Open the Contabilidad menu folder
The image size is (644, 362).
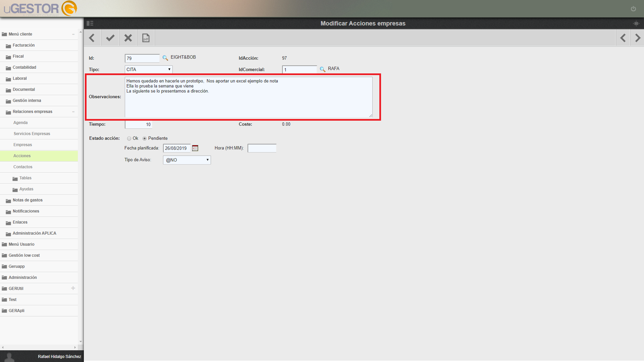(24, 67)
